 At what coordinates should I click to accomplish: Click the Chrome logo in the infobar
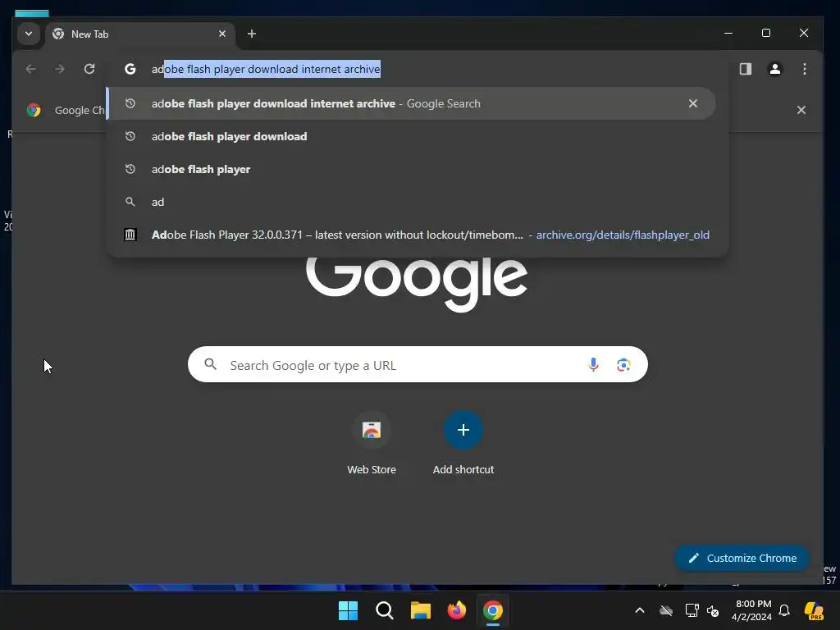pyautogui.click(x=34, y=110)
